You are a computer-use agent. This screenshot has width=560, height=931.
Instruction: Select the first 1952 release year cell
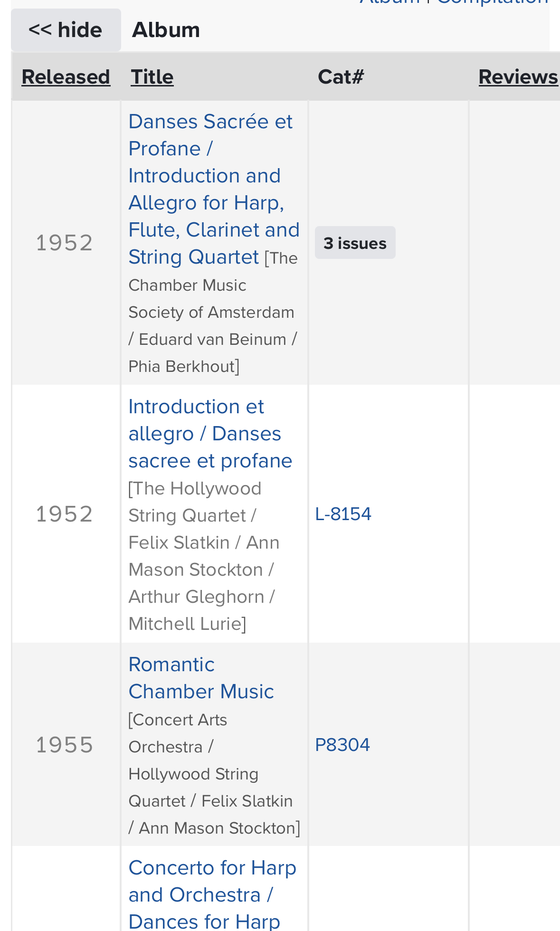[65, 243]
